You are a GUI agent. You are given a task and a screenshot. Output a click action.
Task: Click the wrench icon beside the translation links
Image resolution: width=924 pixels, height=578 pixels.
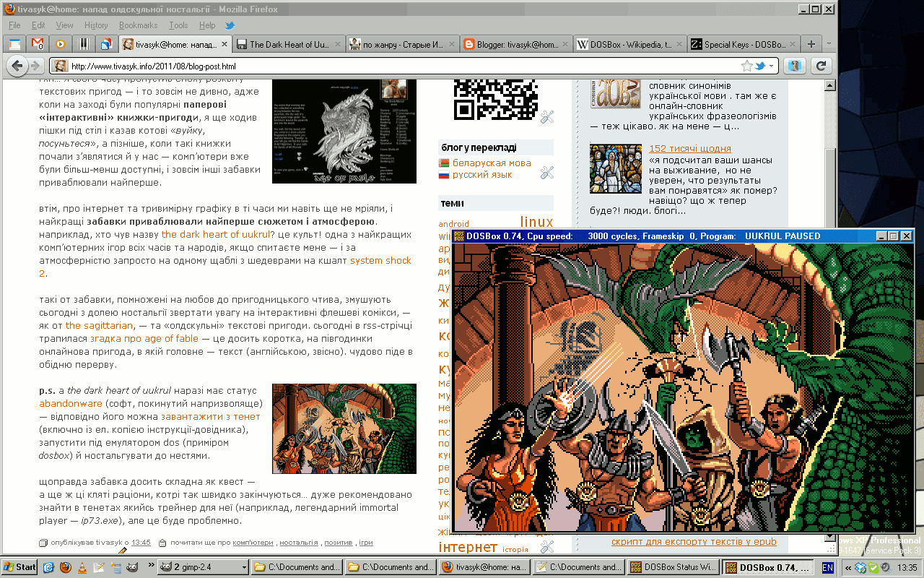tap(546, 172)
